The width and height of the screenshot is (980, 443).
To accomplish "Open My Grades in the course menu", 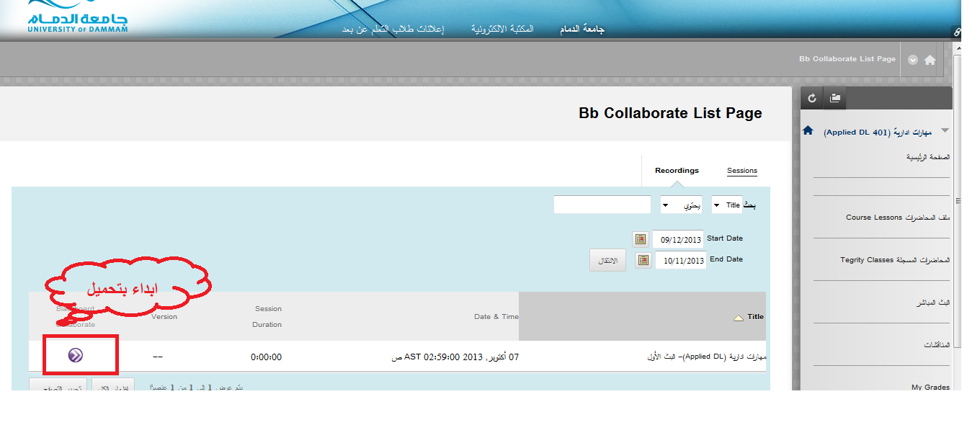I will [930, 388].
